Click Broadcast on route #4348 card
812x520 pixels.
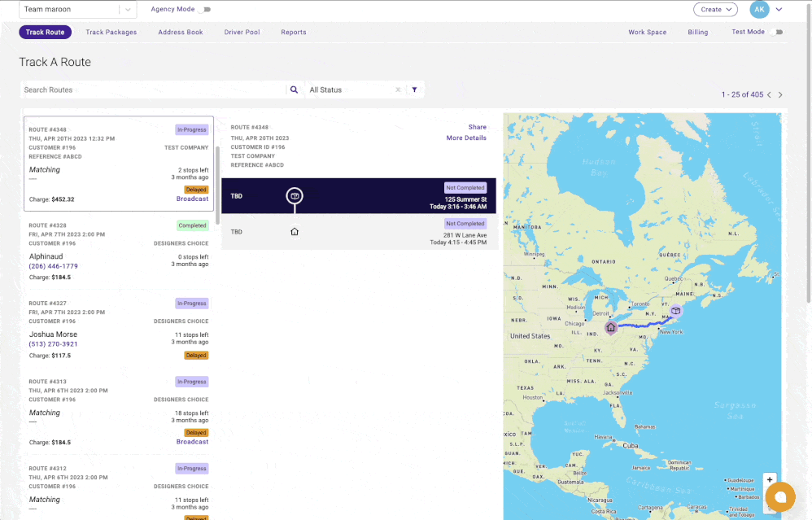(192, 199)
